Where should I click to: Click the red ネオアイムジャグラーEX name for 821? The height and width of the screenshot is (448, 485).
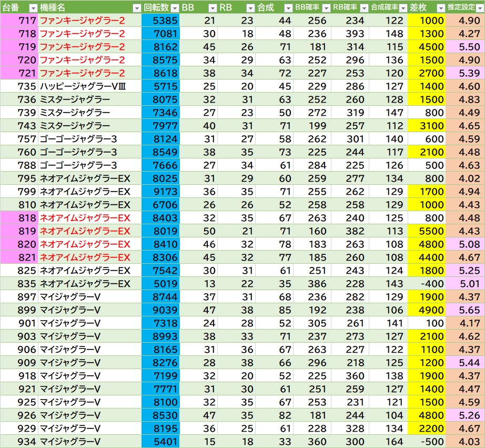85,257
